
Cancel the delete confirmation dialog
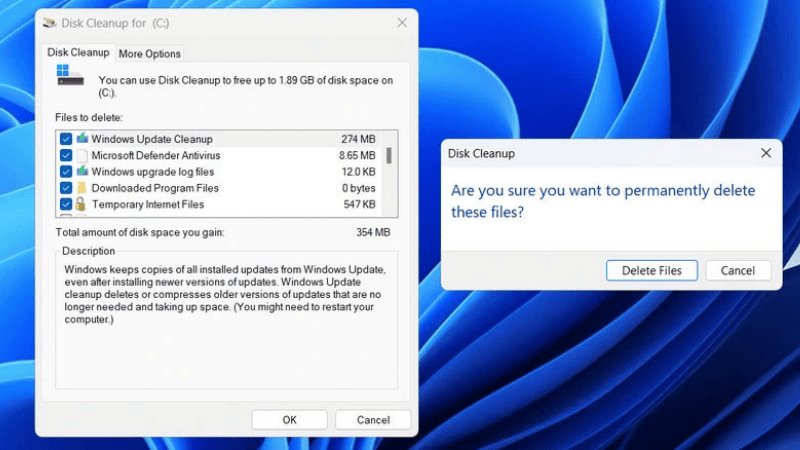738,270
